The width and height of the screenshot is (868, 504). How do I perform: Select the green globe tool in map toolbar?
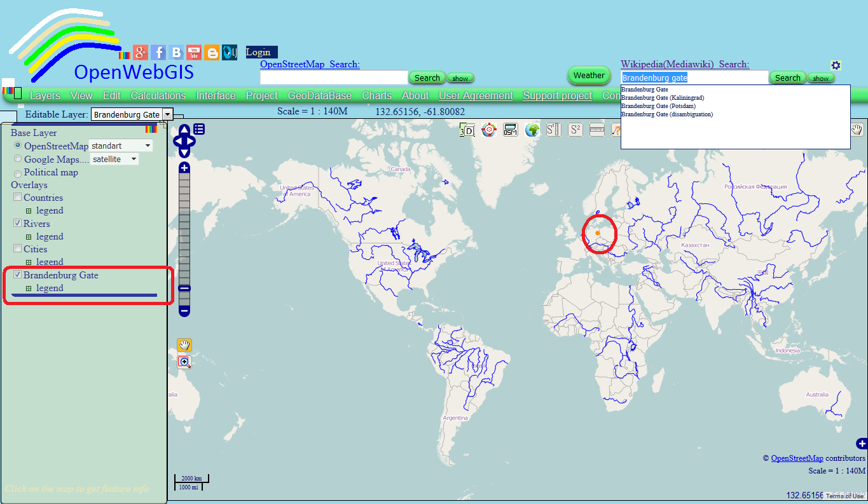pyautogui.click(x=532, y=130)
